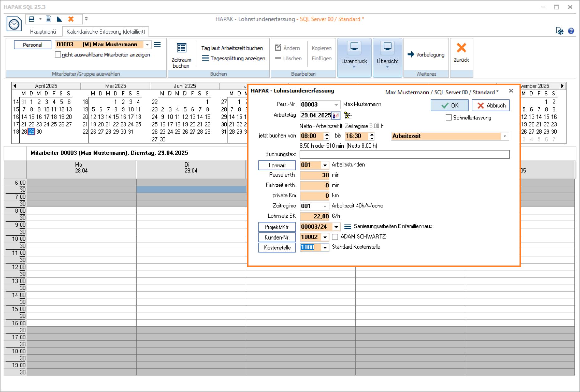Click the Listendruck monitor icon
The image size is (580, 392).
(354, 47)
